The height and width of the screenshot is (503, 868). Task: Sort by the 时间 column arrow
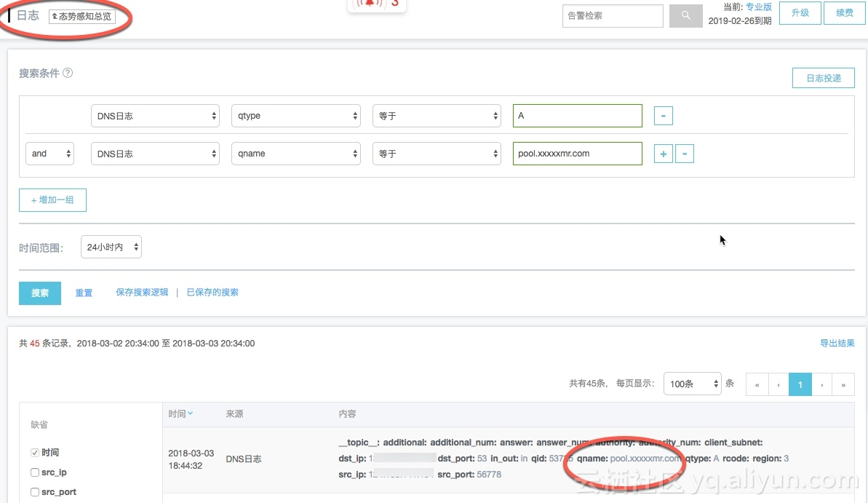[191, 413]
